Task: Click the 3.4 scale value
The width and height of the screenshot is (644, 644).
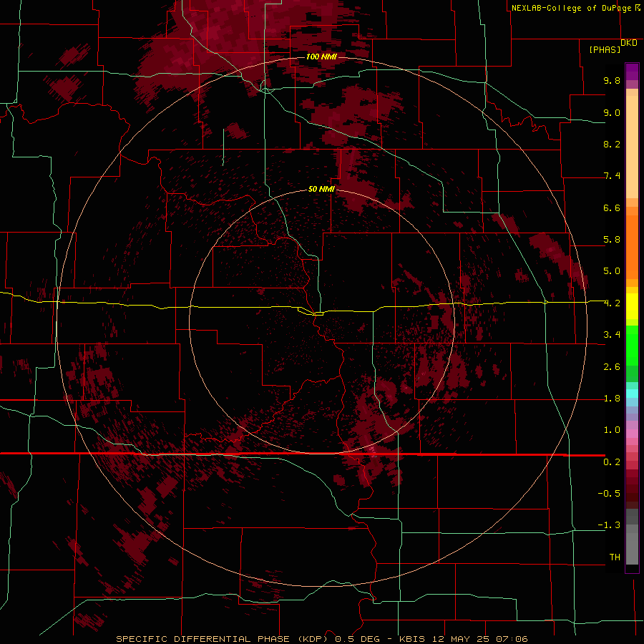Action: [x=612, y=335]
